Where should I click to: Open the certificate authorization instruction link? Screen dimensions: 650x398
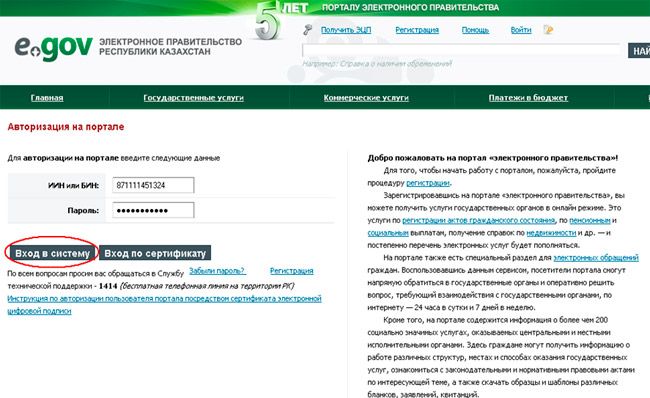point(164,305)
